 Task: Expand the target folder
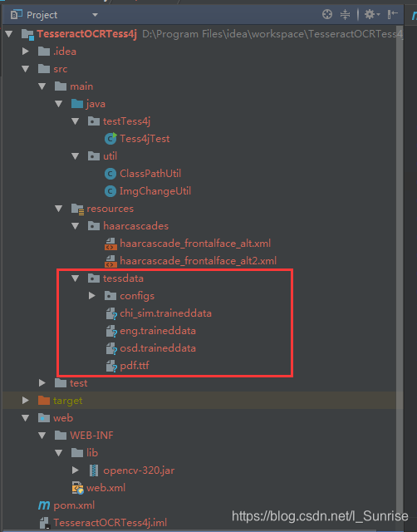[26, 401]
